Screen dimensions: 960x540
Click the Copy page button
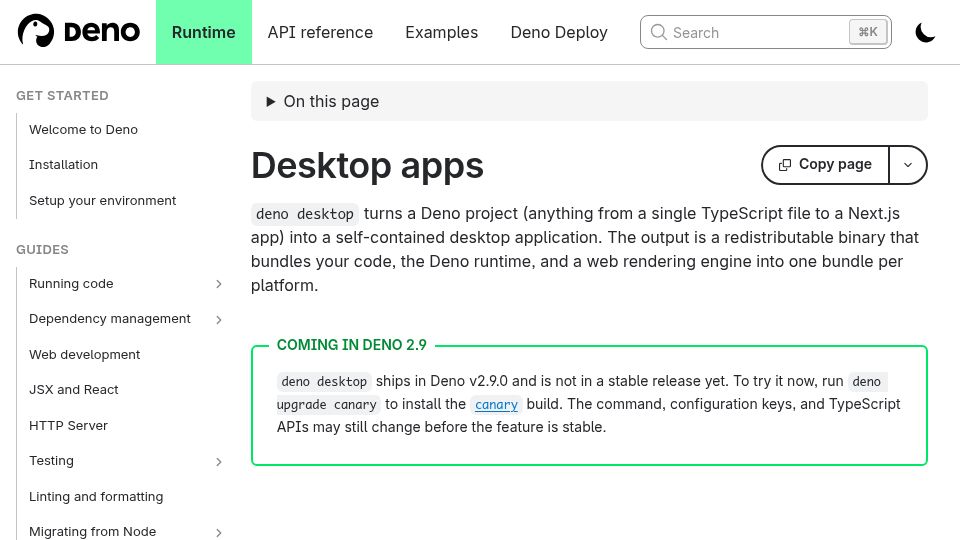pos(825,165)
